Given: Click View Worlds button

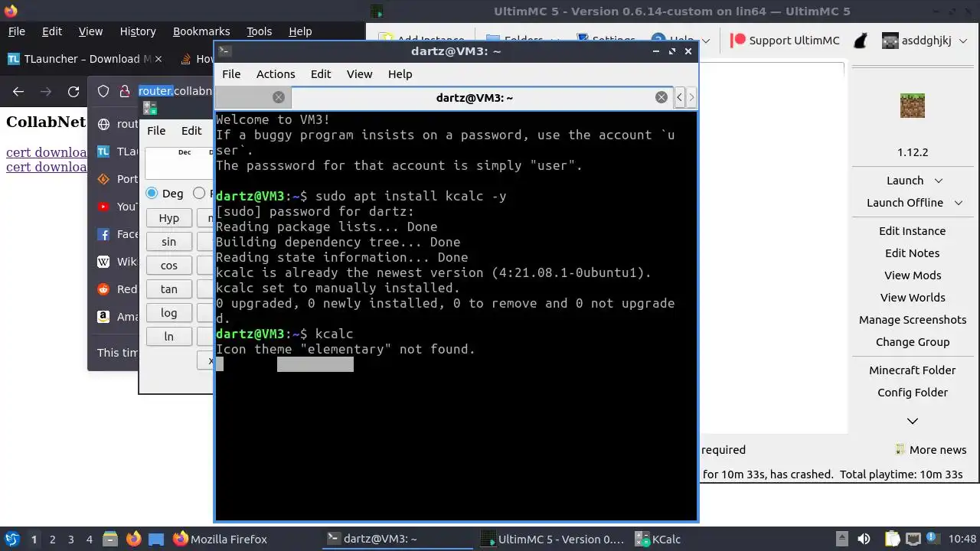Looking at the screenshot, I should pos(913,298).
